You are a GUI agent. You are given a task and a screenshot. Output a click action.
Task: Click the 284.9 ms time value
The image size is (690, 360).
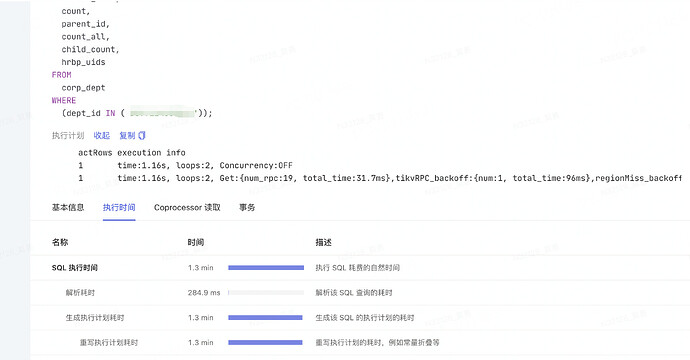tap(204, 293)
